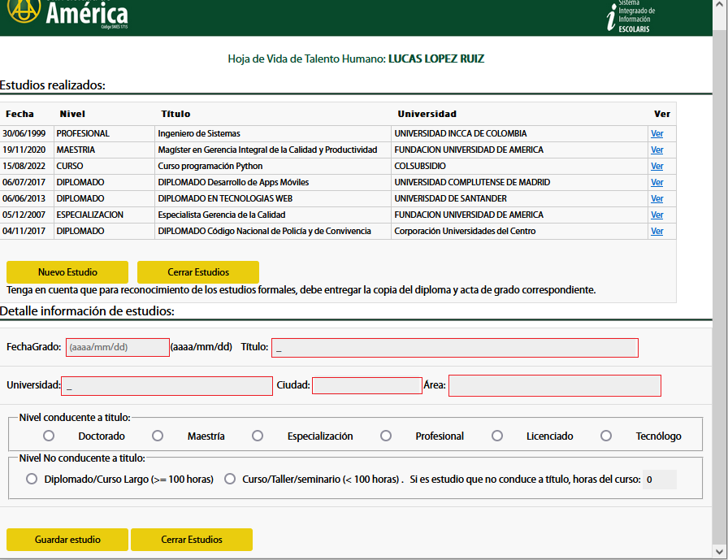Select Diplomado/Curso Largo radio option
Screen dimensions: 728x560
pyautogui.click(x=32, y=479)
